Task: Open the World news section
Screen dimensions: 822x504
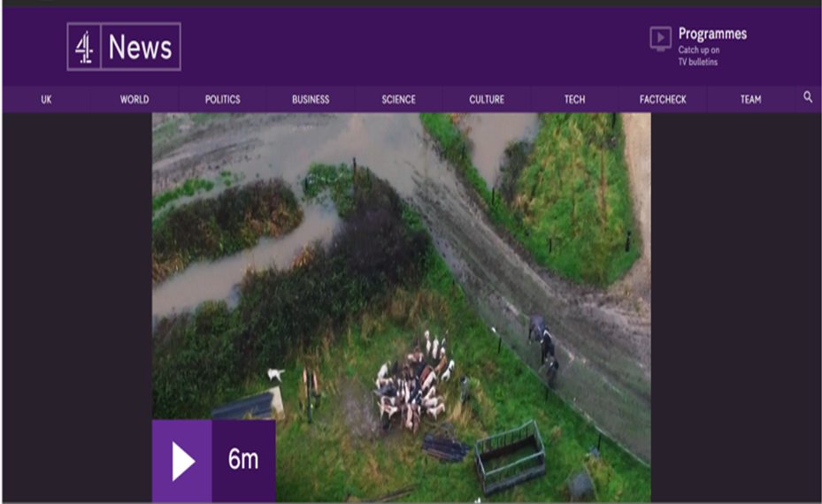Action: (134, 100)
